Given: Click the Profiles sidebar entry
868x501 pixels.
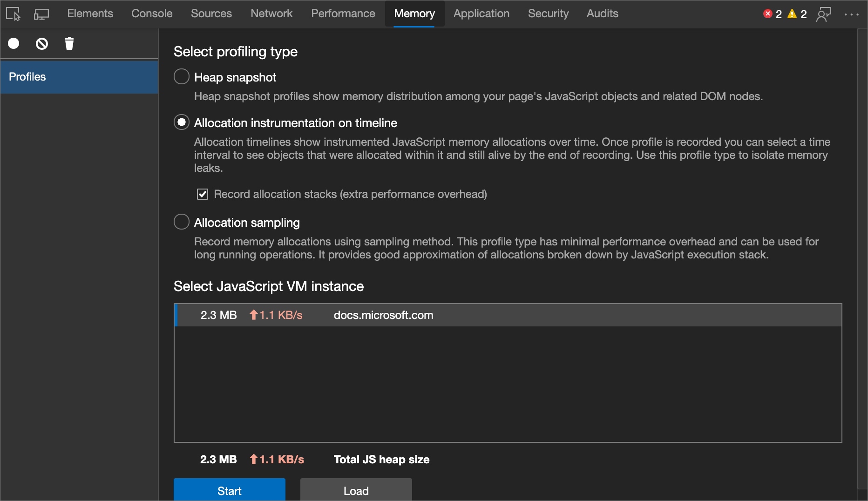Looking at the screenshot, I should point(27,76).
